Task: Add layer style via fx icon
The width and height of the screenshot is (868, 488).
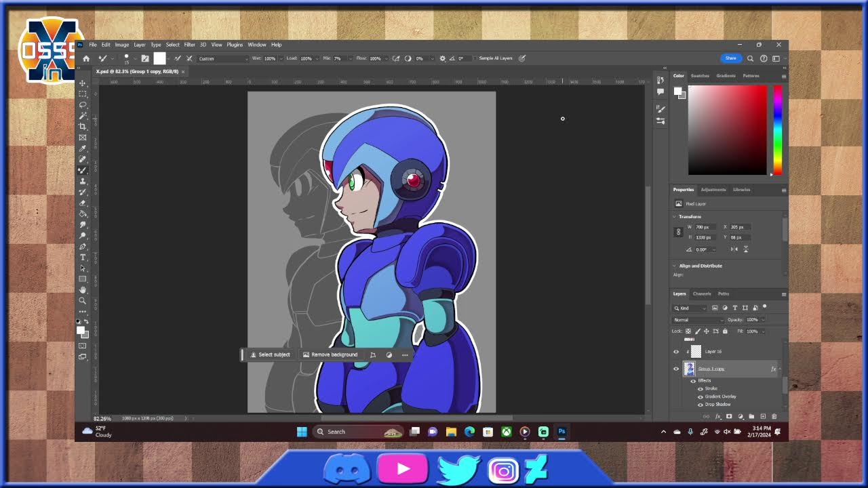Action: 717,416
